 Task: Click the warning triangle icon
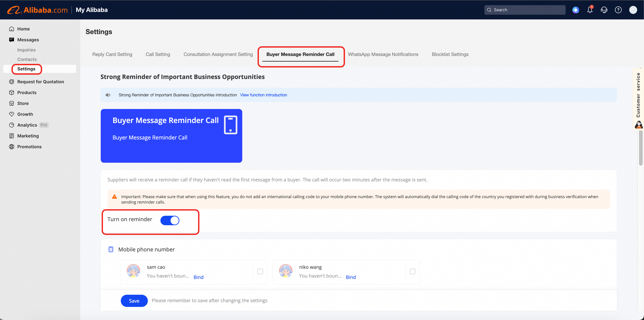coord(114,197)
